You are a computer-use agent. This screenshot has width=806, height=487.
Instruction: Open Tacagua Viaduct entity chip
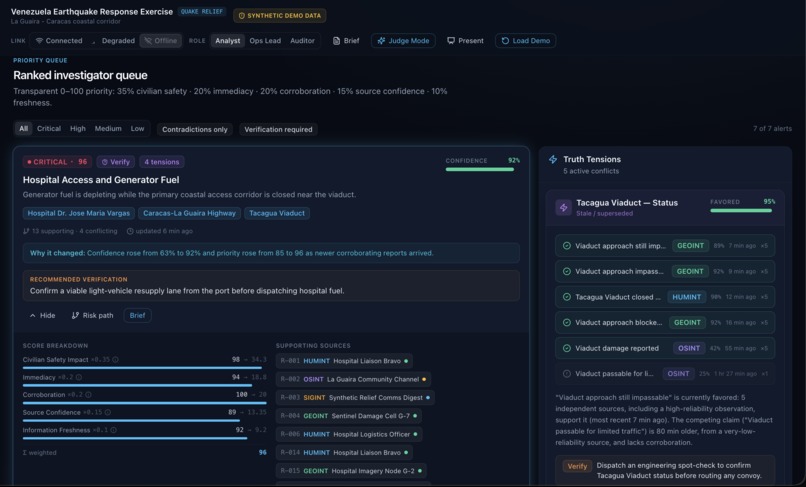[x=277, y=213]
